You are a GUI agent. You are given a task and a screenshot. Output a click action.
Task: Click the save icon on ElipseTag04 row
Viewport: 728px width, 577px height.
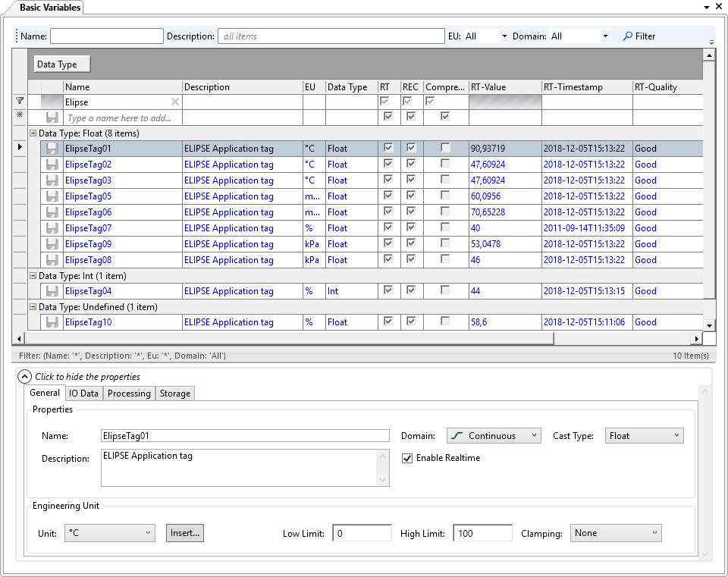click(x=52, y=291)
